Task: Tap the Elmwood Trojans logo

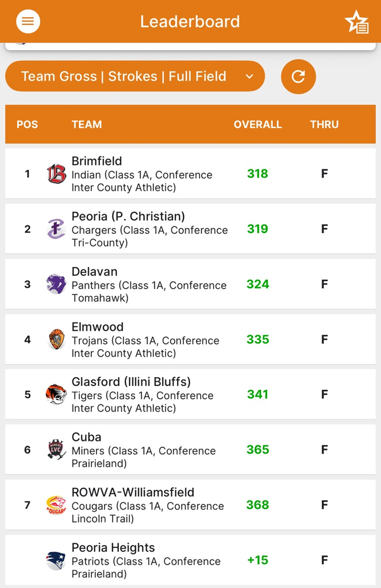Action: (x=56, y=339)
